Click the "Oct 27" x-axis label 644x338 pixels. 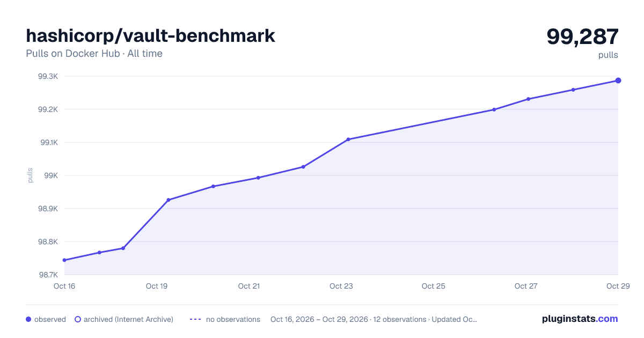coord(526,286)
